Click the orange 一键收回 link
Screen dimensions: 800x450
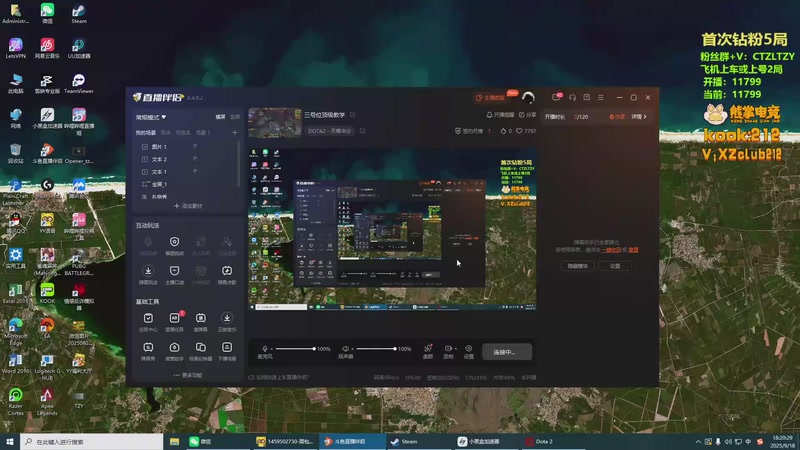pyautogui.click(x=611, y=250)
